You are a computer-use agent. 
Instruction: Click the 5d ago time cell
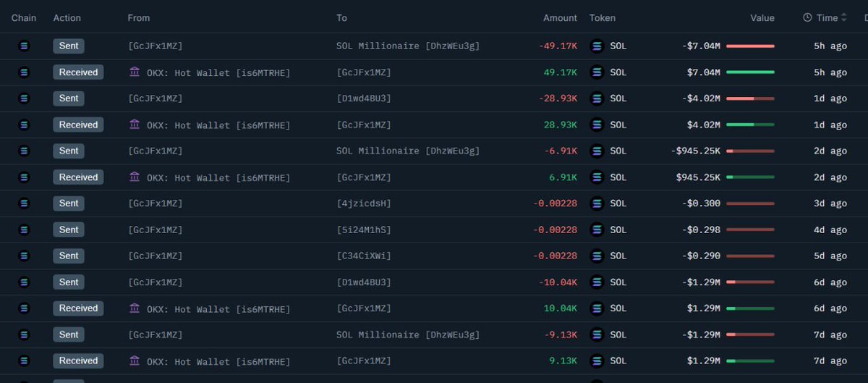830,256
